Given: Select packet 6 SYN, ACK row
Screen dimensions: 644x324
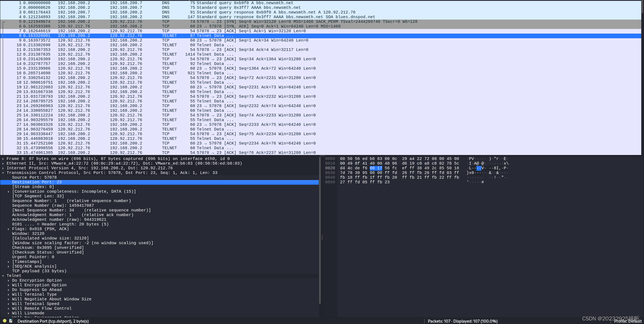Looking at the screenshot, I should pos(320,26).
